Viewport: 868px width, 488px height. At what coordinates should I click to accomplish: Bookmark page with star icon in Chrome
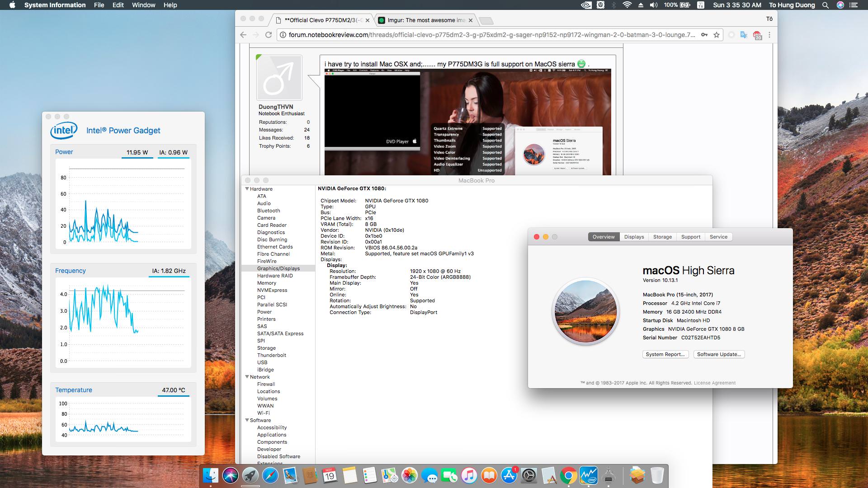coord(717,35)
